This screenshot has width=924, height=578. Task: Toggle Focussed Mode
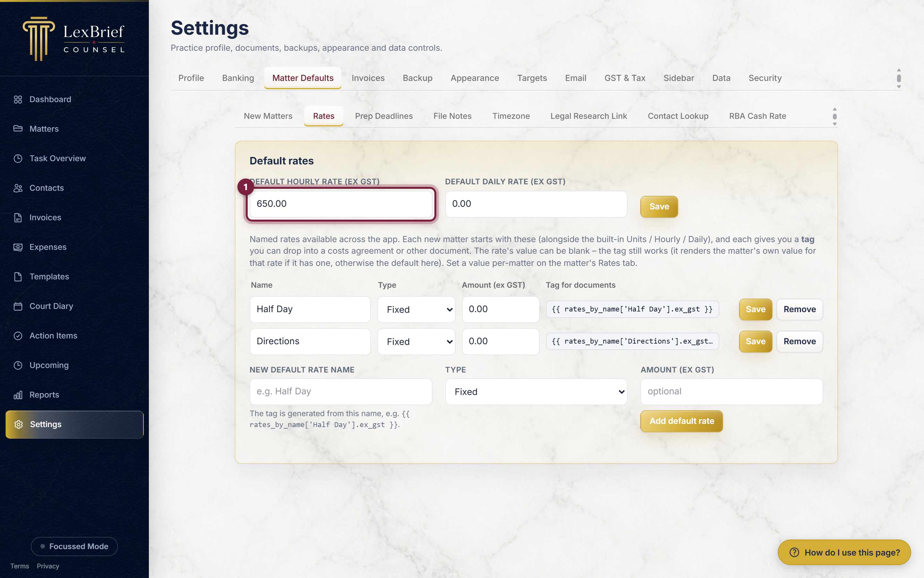click(x=74, y=546)
